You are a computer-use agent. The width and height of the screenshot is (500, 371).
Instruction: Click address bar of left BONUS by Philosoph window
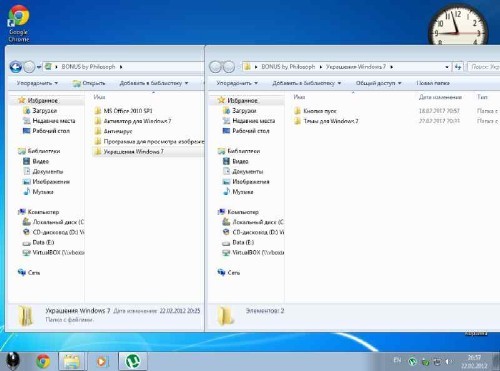point(123,67)
